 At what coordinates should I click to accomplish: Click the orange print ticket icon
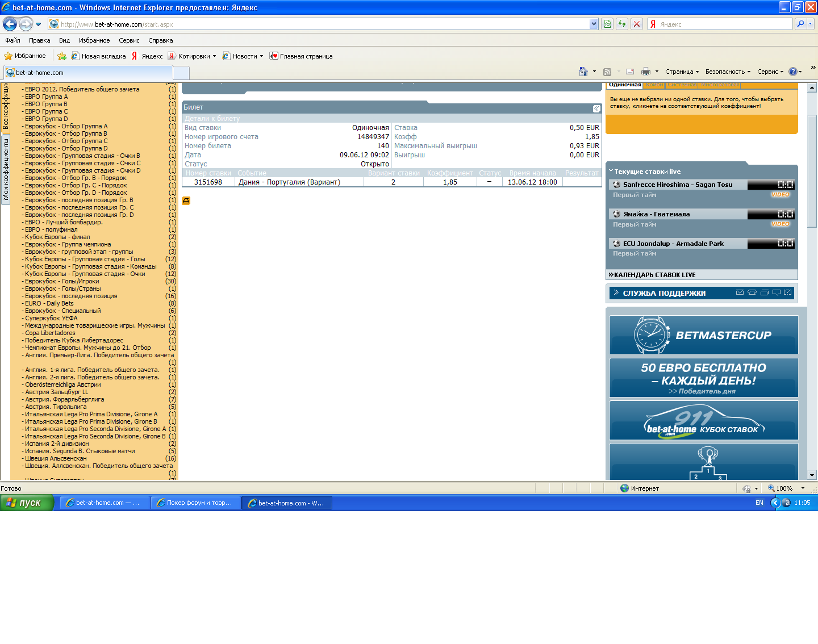(186, 201)
